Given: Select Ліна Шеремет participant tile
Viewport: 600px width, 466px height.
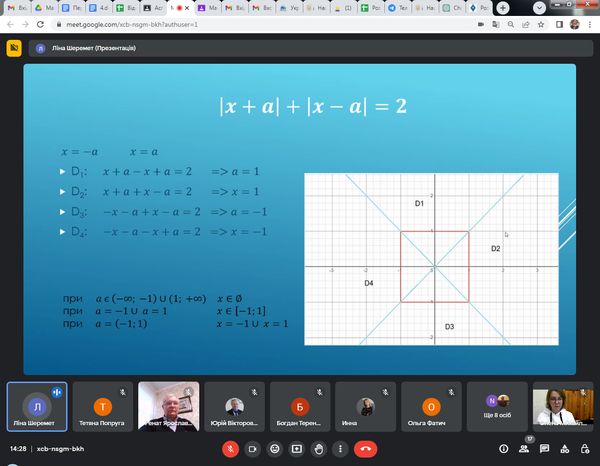Looking at the screenshot, I should click(x=37, y=407).
